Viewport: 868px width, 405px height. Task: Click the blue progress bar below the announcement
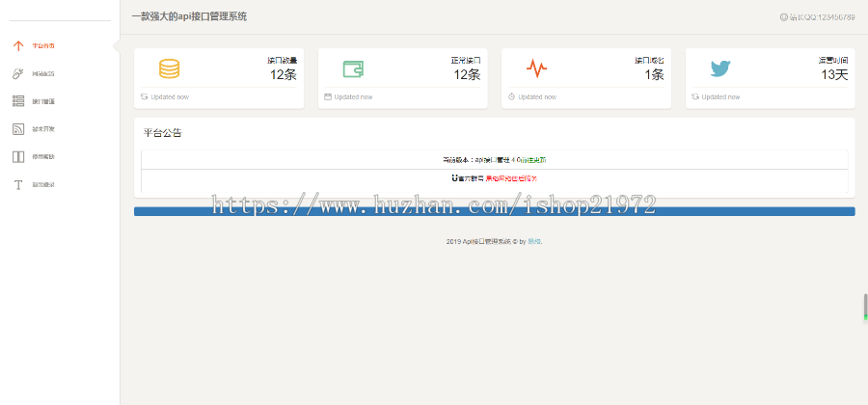click(495, 211)
